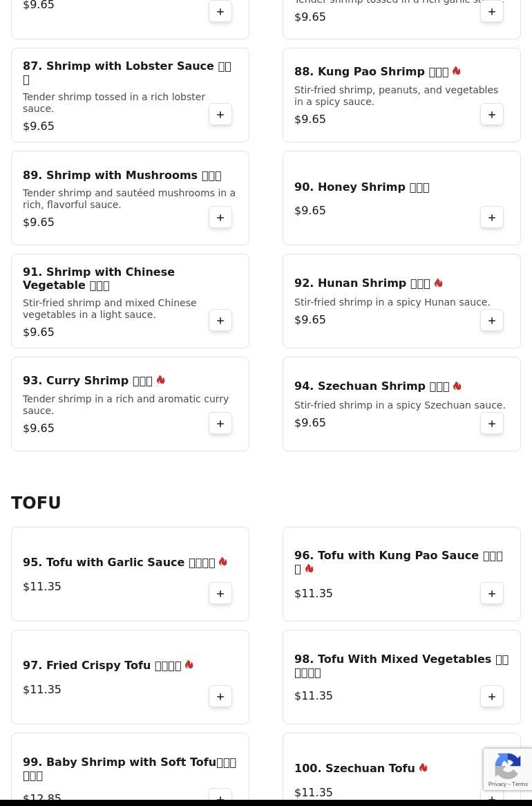Viewport: 532px width, 806px height.
Task: Add Hunan Shrimp to the cart
Action: click(x=491, y=320)
